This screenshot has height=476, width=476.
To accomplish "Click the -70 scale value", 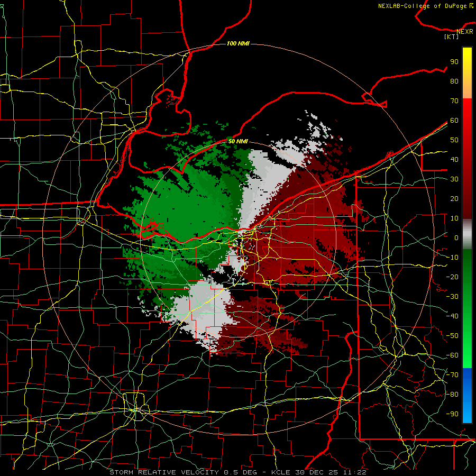I will [452, 375].
